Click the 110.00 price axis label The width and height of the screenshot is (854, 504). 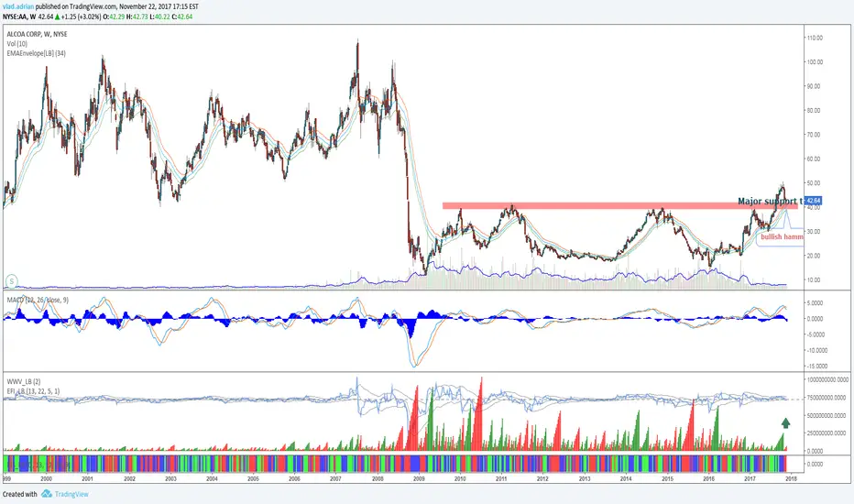(x=815, y=38)
